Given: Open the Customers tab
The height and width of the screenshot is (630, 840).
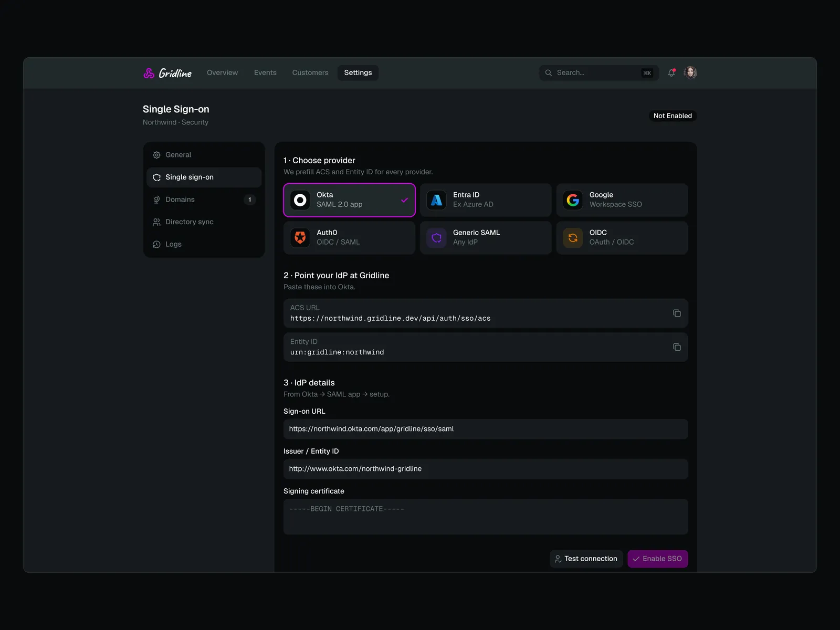Looking at the screenshot, I should point(310,73).
